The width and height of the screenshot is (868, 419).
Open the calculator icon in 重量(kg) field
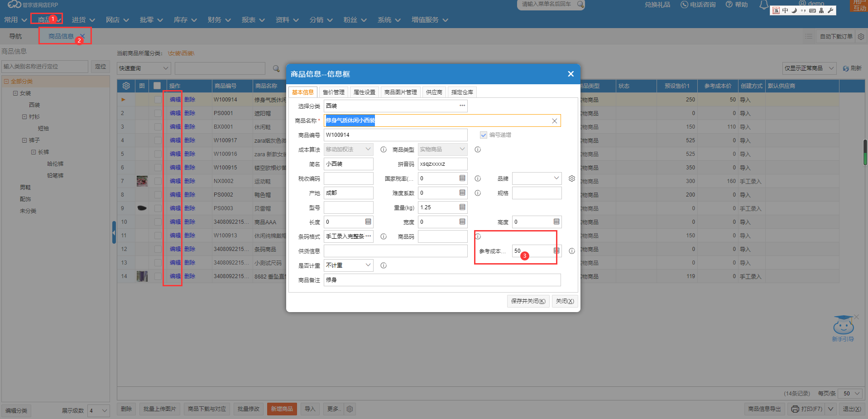pos(462,207)
